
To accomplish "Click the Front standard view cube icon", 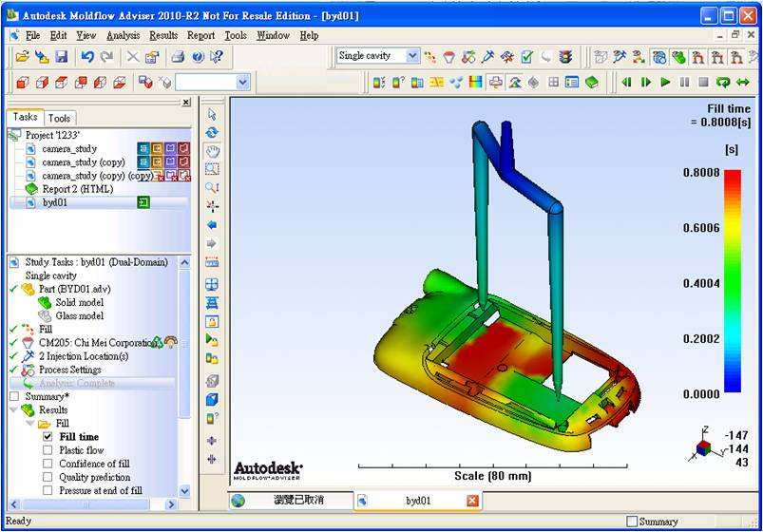I will pos(23,83).
